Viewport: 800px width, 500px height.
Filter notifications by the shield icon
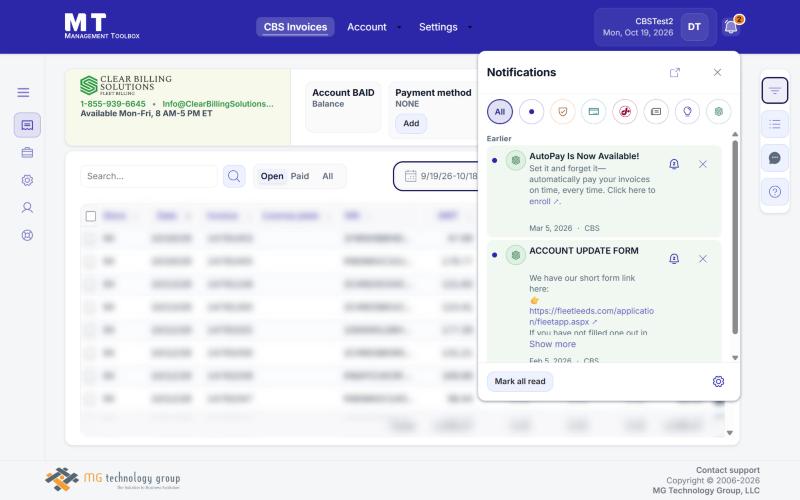pyautogui.click(x=563, y=111)
